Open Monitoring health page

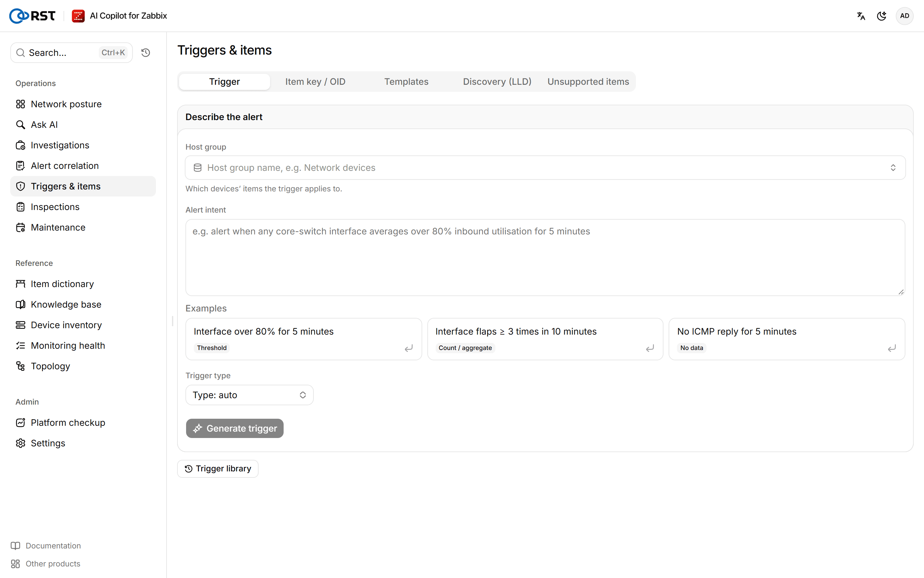click(83, 346)
